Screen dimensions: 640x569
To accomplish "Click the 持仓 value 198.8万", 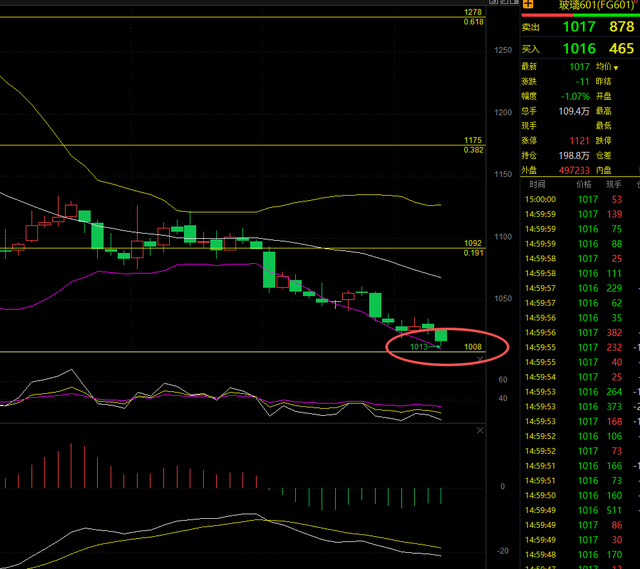I will [574, 156].
